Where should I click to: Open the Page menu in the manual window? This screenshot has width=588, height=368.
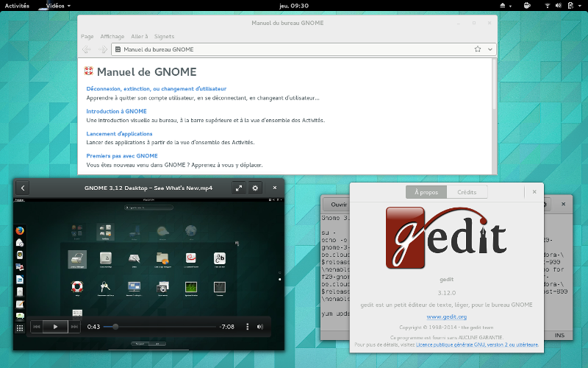(x=87, y=36)
